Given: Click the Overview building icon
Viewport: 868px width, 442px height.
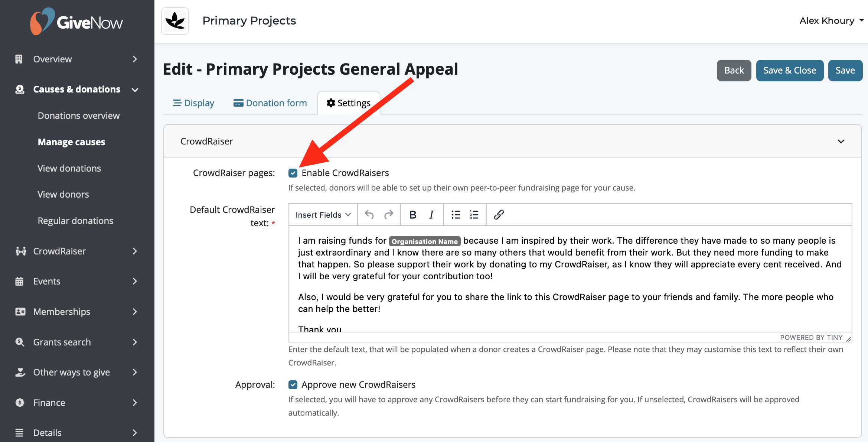Looking at the screenshot, I should (19, 59).
